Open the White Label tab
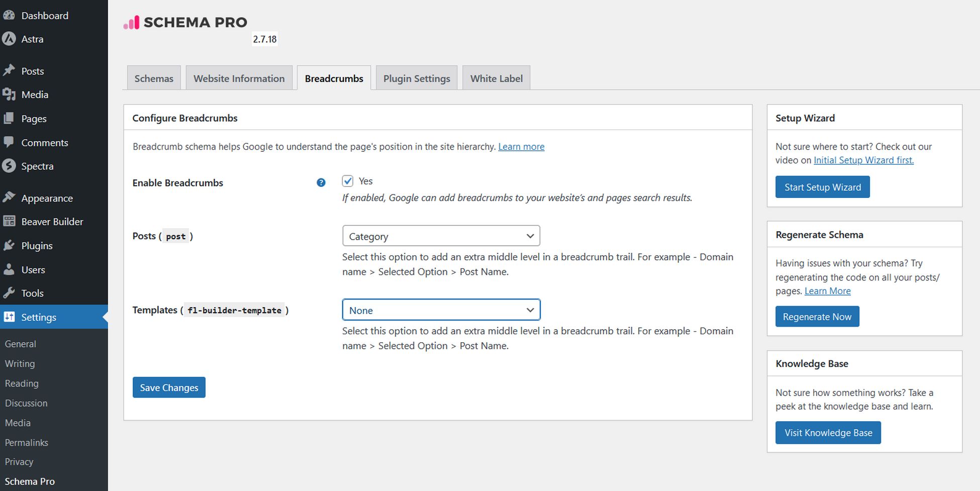980x491 pixels. [x=497, y=78]
